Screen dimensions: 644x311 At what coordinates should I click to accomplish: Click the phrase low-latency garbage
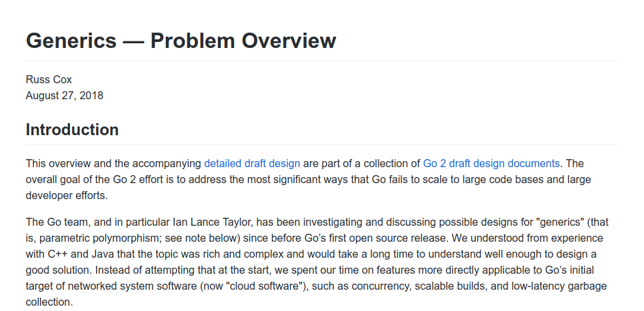(559, 286)
